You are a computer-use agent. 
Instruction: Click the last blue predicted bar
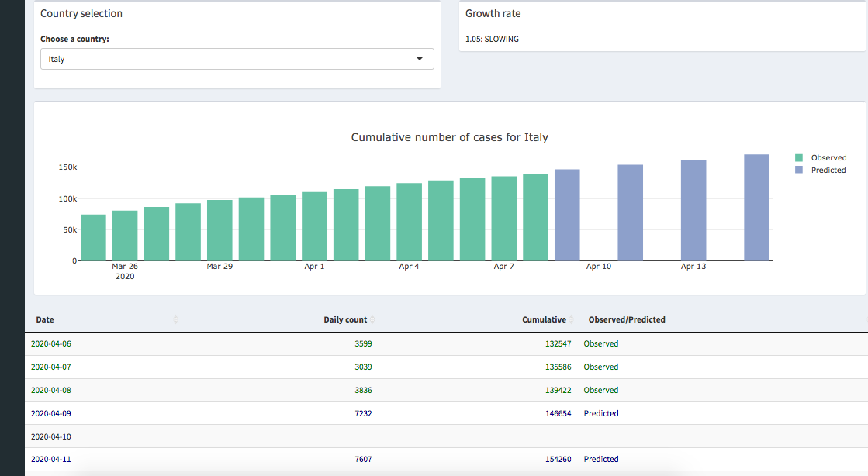click(x=756, y=208)
